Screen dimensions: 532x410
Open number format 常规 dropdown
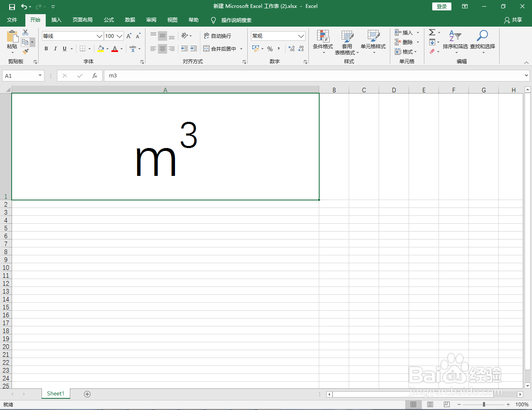[x=301, y=36]
